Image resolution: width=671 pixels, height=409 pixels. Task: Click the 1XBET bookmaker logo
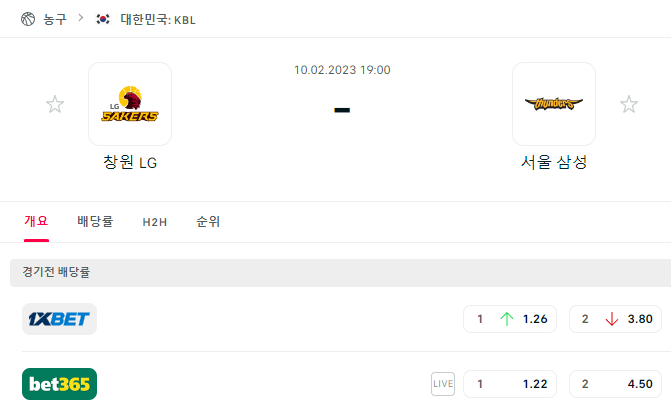tap(59, 319)
